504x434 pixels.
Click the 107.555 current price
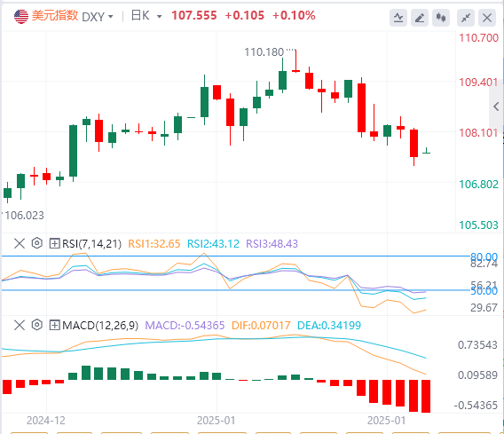194,15
